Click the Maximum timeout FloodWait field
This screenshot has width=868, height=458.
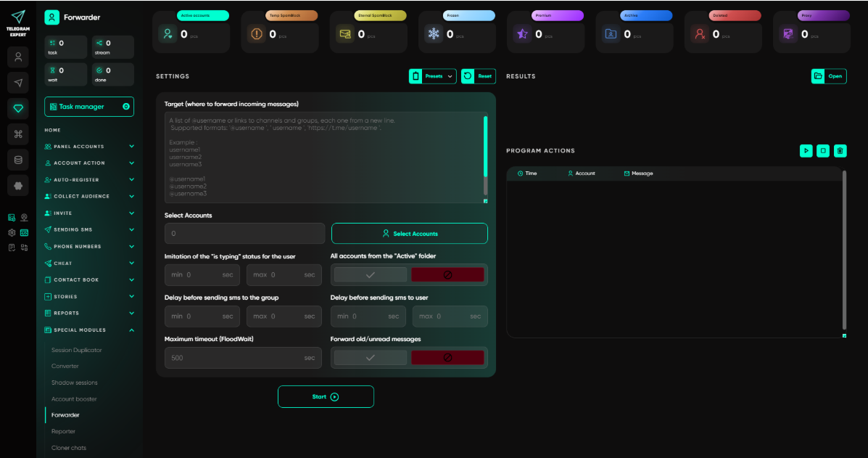pos(243,358)
